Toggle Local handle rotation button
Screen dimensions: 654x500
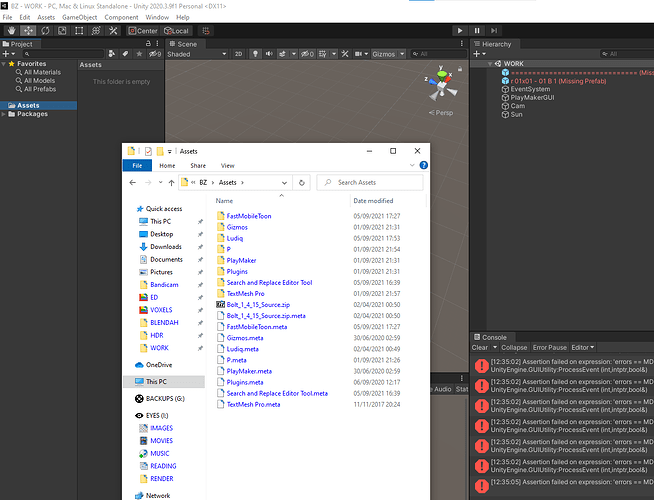point(177,30)
